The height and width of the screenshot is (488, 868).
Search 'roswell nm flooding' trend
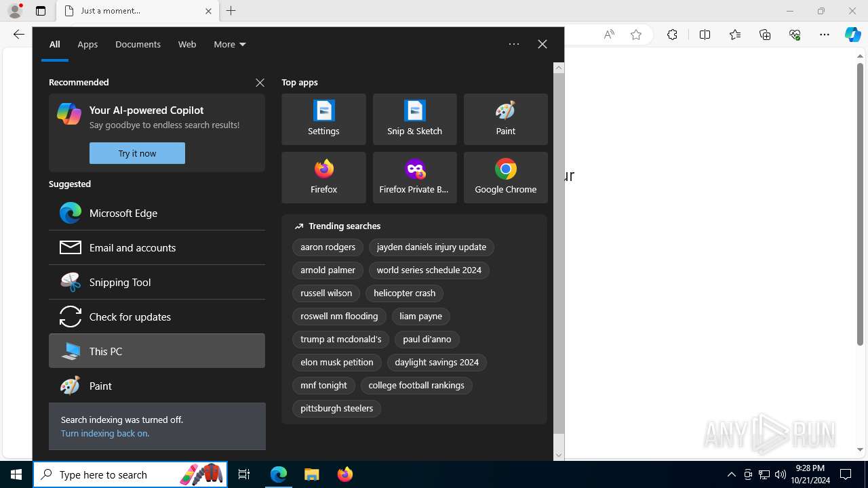click(339, 317)
